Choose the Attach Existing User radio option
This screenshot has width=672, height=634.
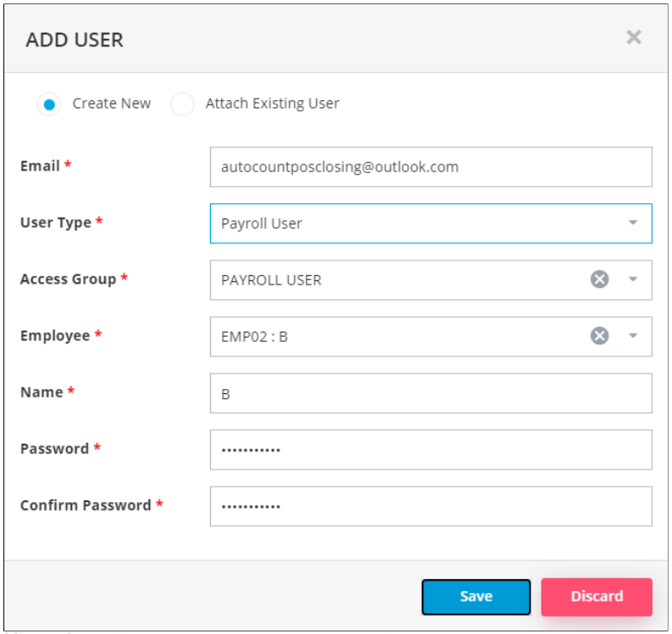coord(183,105)
